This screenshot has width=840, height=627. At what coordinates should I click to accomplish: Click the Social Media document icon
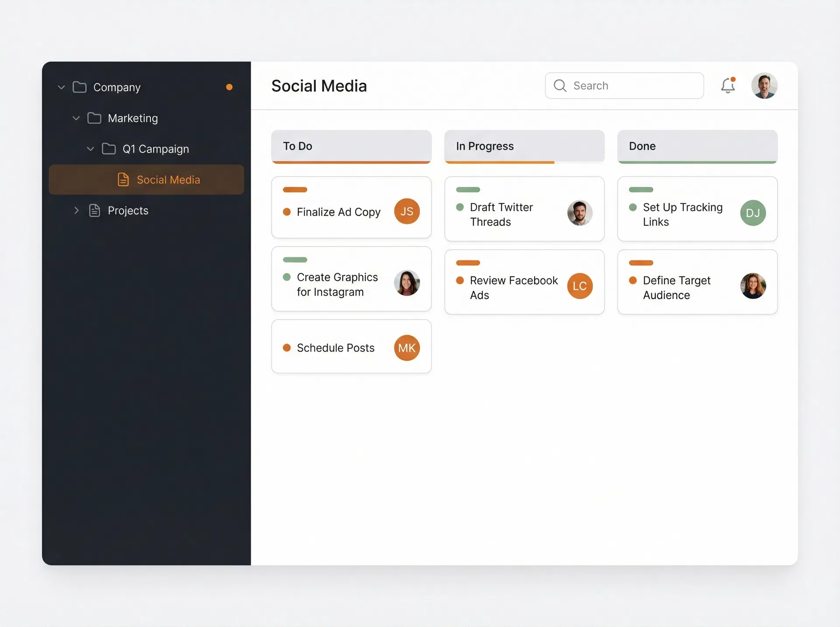point(123,179)
